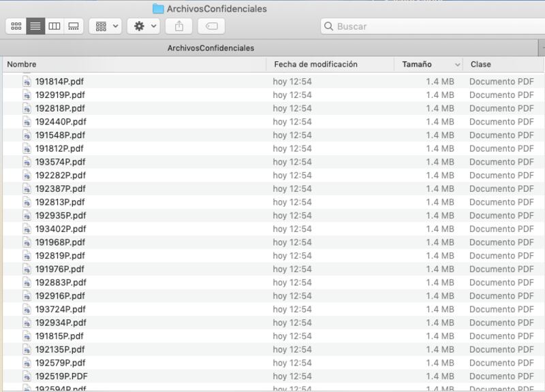The width and height of the screenshot is (545, 392).
Task: Select the file icon for 192519P.PDF
Action: pos(27,376)
